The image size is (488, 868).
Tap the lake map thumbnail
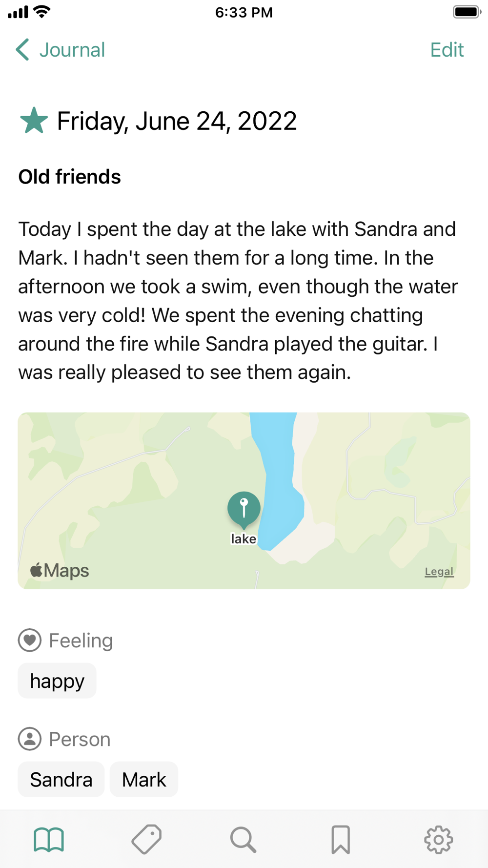click(x=244, y=500)
